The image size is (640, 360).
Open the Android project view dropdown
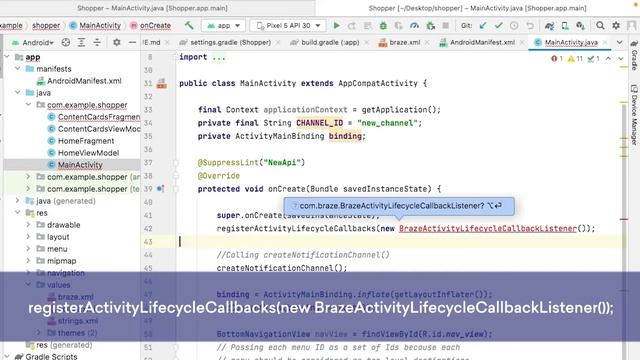pyautogui.click(x=33, y=42)
